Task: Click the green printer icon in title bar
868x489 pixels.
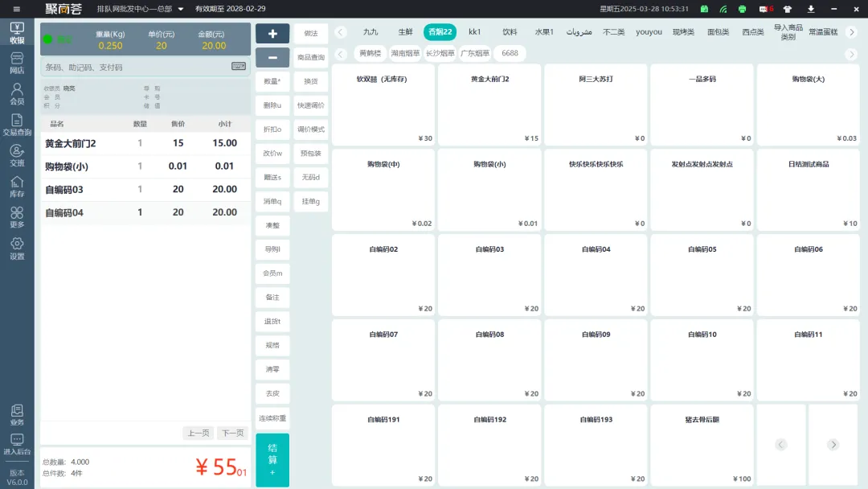Action: [x=742, y=9]
